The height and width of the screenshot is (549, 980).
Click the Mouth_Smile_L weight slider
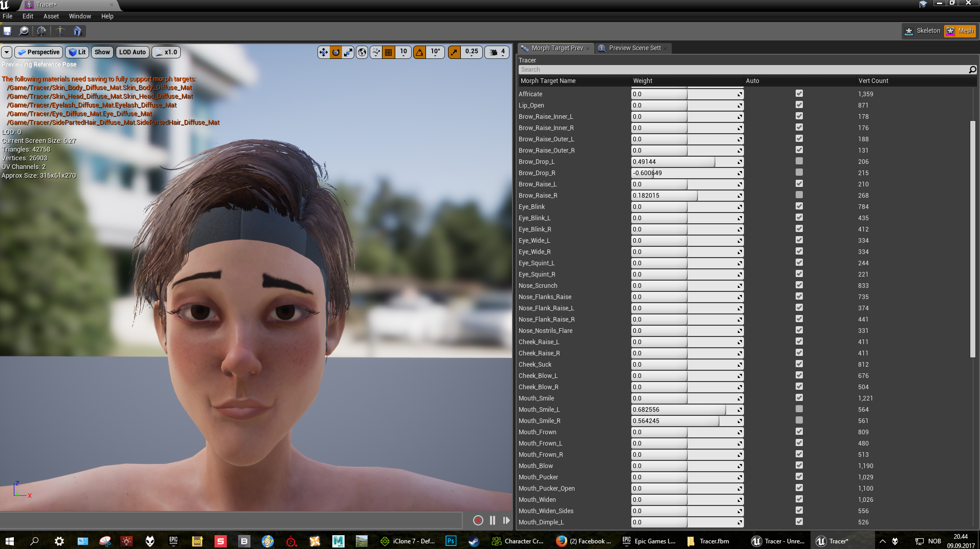(687, 410)
